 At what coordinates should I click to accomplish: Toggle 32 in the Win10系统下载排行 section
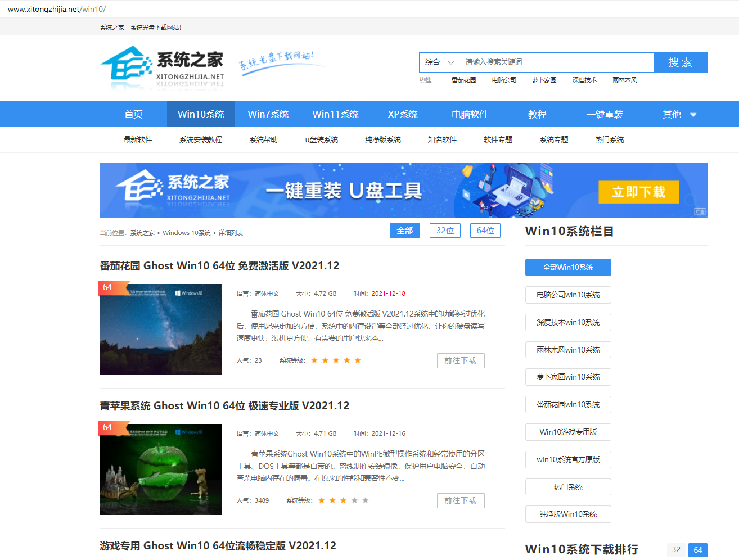[675, 550]
